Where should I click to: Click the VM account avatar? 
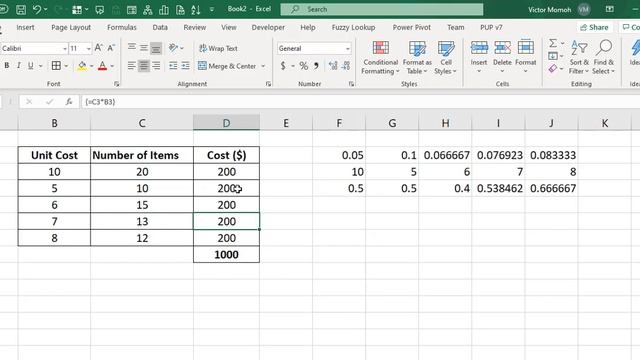(x=584, y=9)
